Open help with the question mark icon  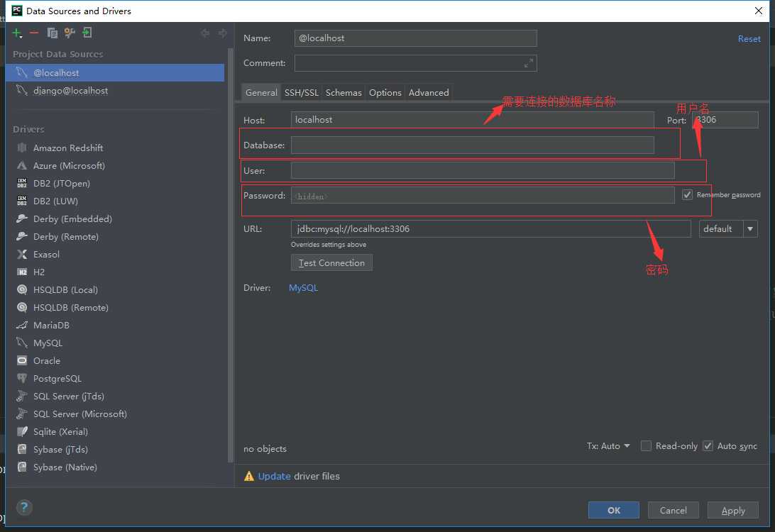pyautogui.click(x=24, y=507)
